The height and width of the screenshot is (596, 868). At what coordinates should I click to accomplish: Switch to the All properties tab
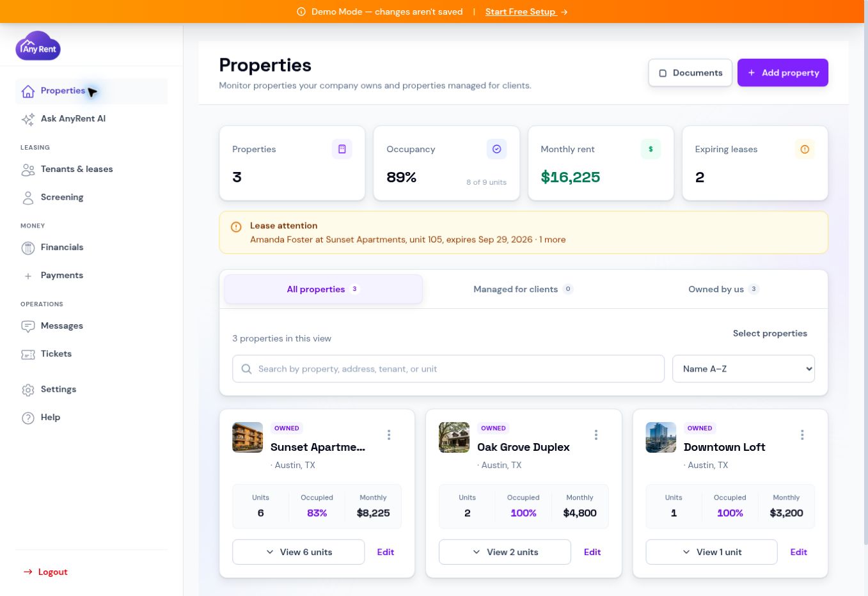[x=323, y=289]
